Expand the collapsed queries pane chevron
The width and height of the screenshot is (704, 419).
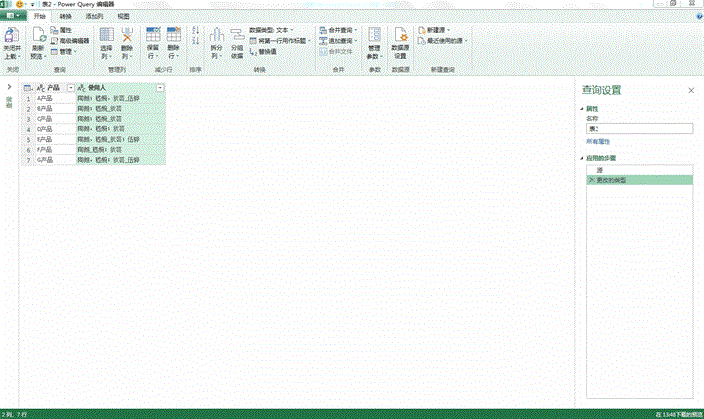pyautogui.click(x=9, y=88)
